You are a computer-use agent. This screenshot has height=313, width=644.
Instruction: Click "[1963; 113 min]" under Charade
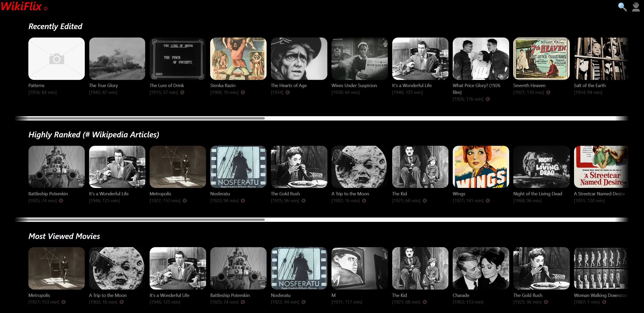pyautogui.click(x=468, y=302)
